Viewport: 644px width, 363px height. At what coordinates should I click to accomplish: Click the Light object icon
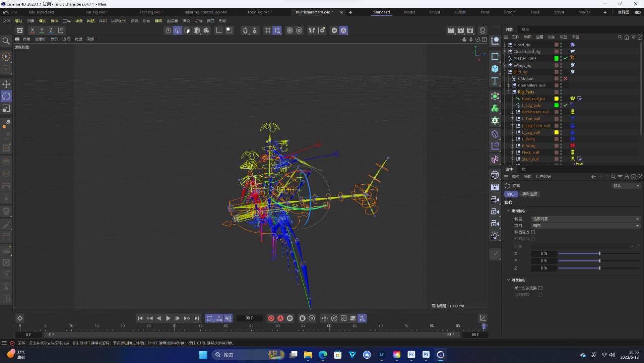[495, 236]
